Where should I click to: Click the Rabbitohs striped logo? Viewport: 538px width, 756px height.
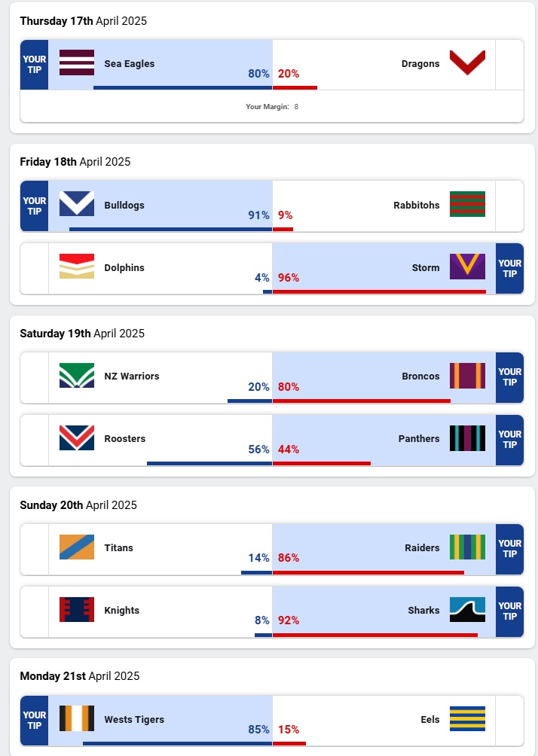click(x=467, y=205)
